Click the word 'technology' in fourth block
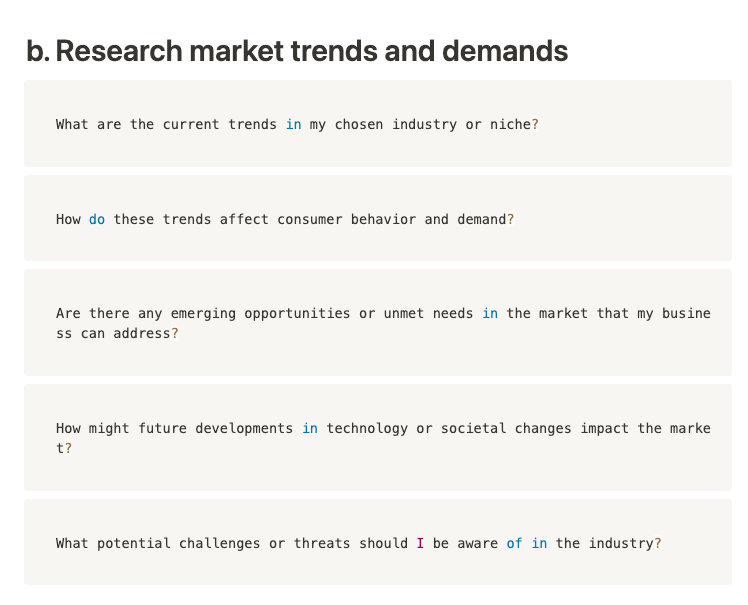Viewport: 748px width, 605px height. [x=367, y=428]
